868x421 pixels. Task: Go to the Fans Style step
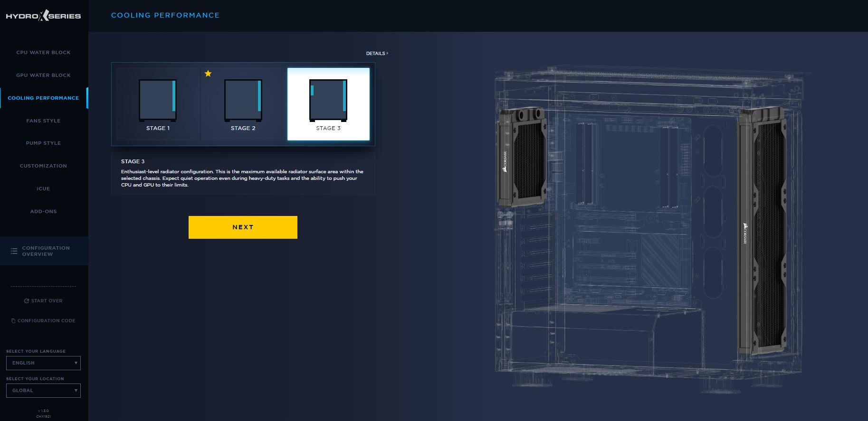pos(43,121)
